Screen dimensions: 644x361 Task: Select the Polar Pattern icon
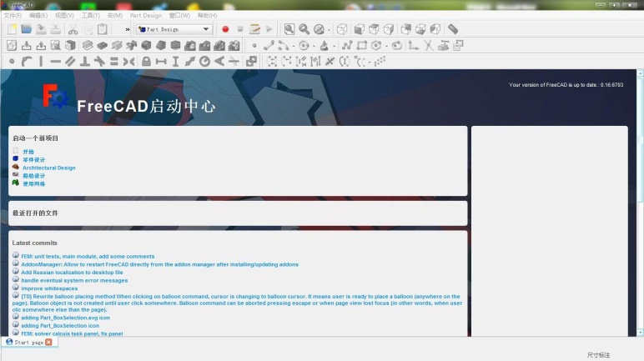tap(219, 45)
